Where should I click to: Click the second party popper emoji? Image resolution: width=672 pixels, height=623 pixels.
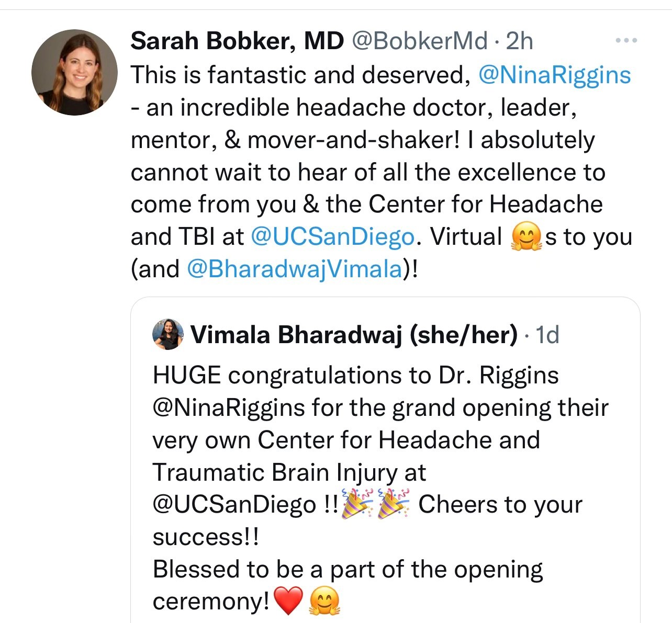tap(394, 504)
